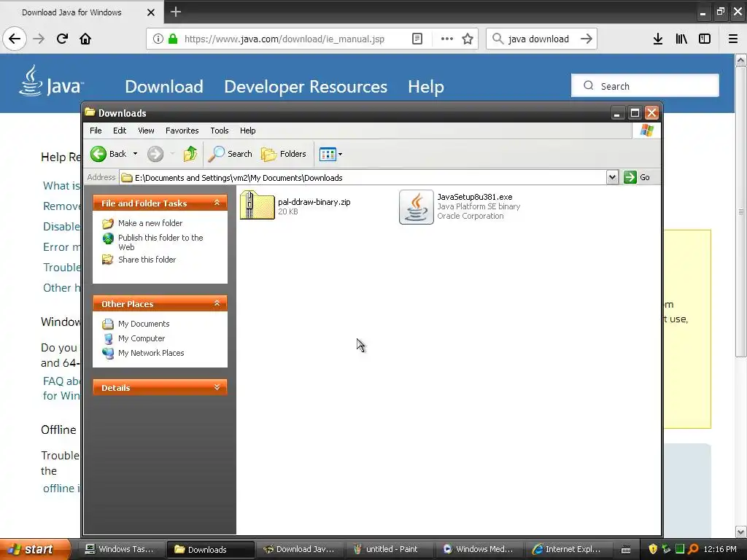Click Explorer Back button
Image resolution: width=747 pixels, height=560 pixels.
tap(109, 154)
